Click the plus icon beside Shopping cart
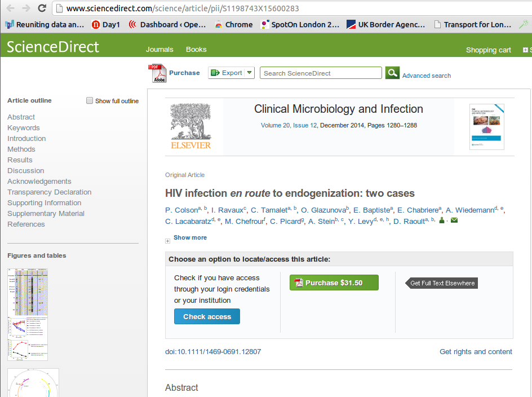The height and width of the screenshot is (397, 532). pos(525,50)
